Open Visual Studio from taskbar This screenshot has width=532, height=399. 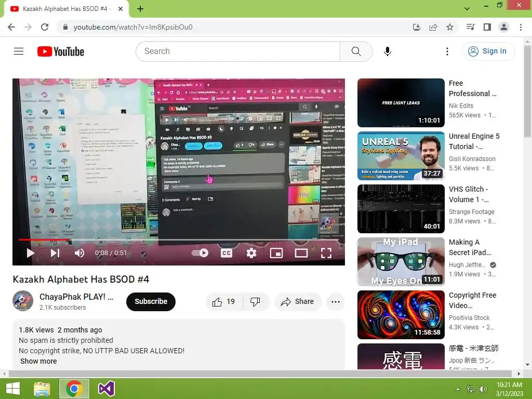coord(106,389)
